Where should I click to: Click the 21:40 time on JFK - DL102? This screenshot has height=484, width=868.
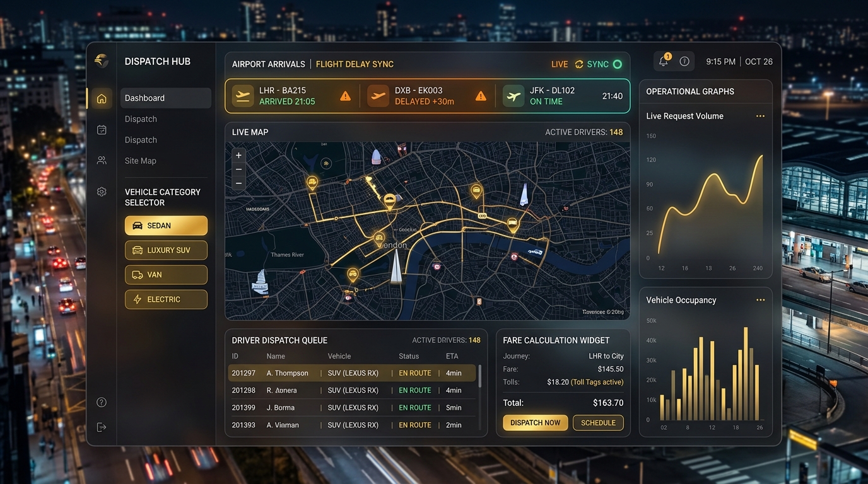613,96
